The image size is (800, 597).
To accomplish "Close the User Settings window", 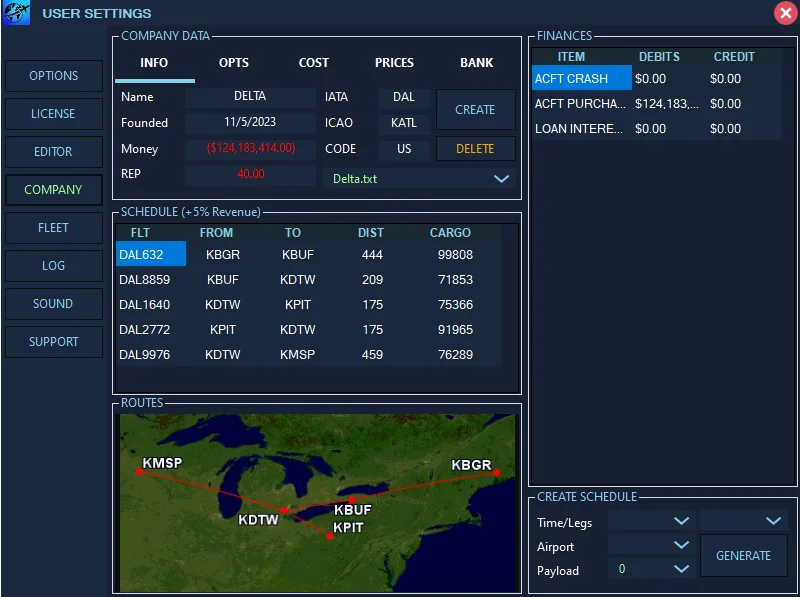I will (x=786, y=13).
